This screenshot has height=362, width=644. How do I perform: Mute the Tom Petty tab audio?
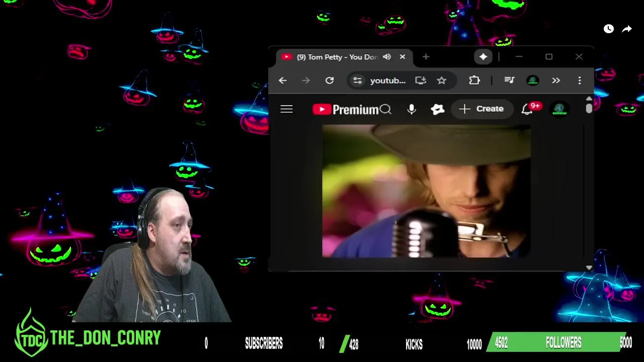(387, 57)
